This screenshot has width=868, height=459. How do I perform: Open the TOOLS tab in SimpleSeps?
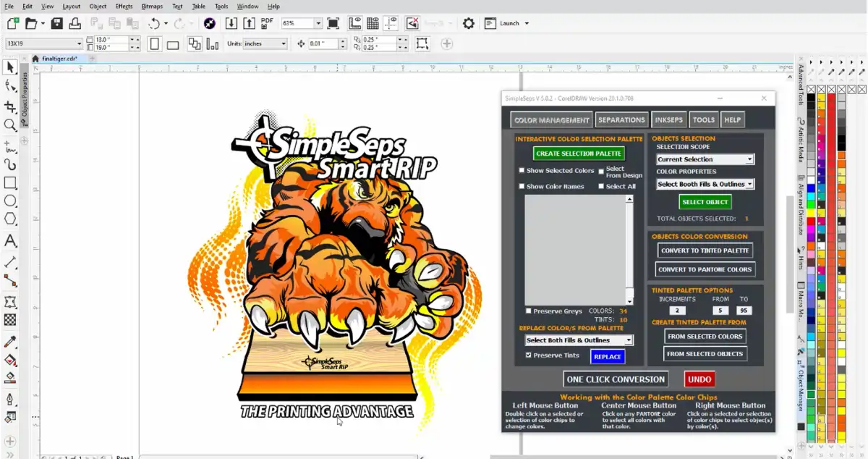pos(703,119)
